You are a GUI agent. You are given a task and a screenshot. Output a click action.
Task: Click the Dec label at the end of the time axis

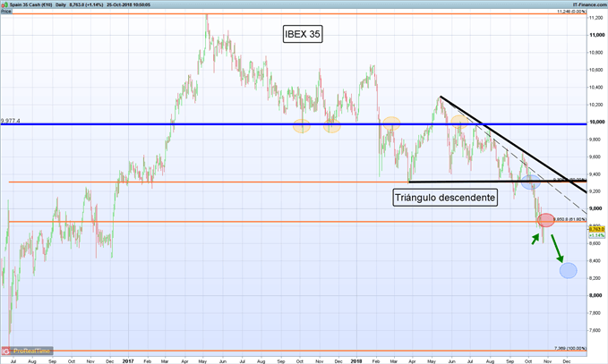(x=567, y=361)
